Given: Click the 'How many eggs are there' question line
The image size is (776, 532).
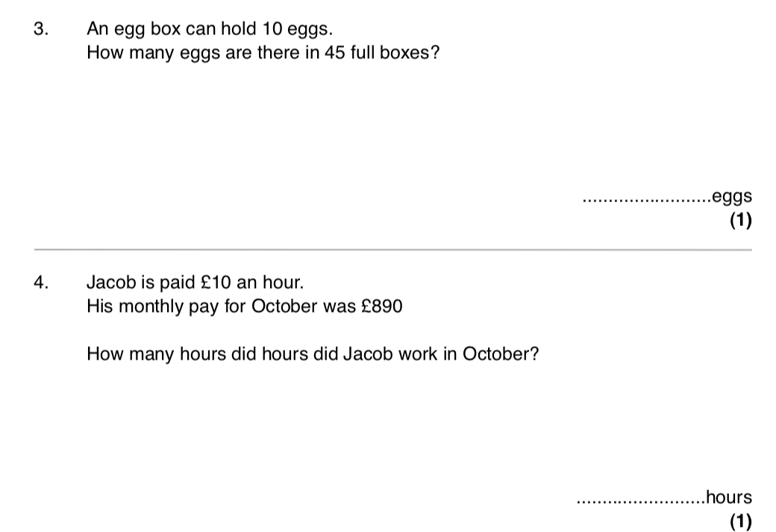Looking at the screenshot, I should [263, 54].
